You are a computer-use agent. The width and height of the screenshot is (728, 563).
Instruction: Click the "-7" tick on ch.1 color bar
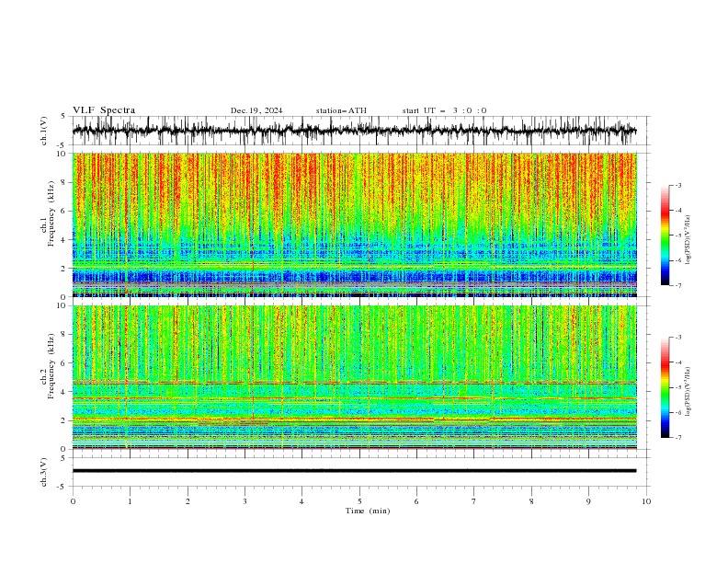pyautogui.click(x=677, y=285)
